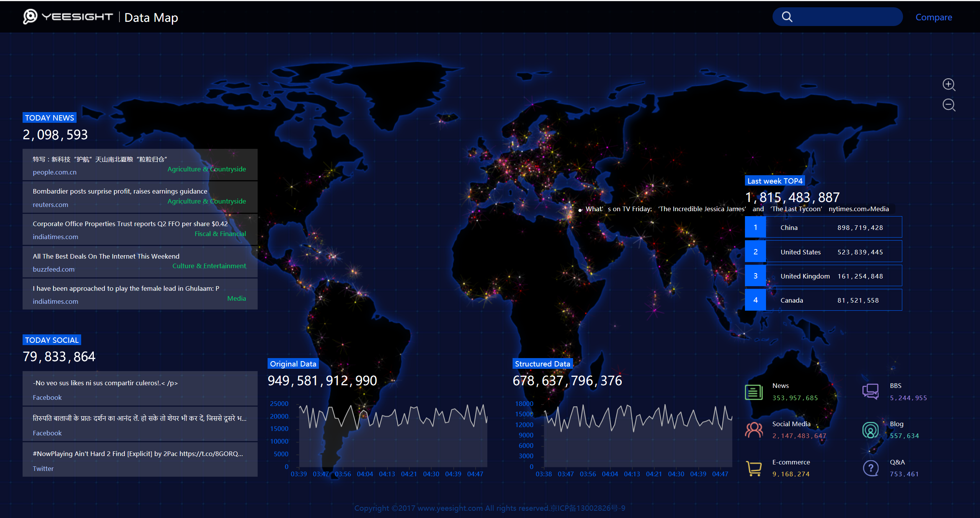This screenshot has height=518, width=980.
Task: Open the reuters.com source link
Action: (x=51, y=205)
